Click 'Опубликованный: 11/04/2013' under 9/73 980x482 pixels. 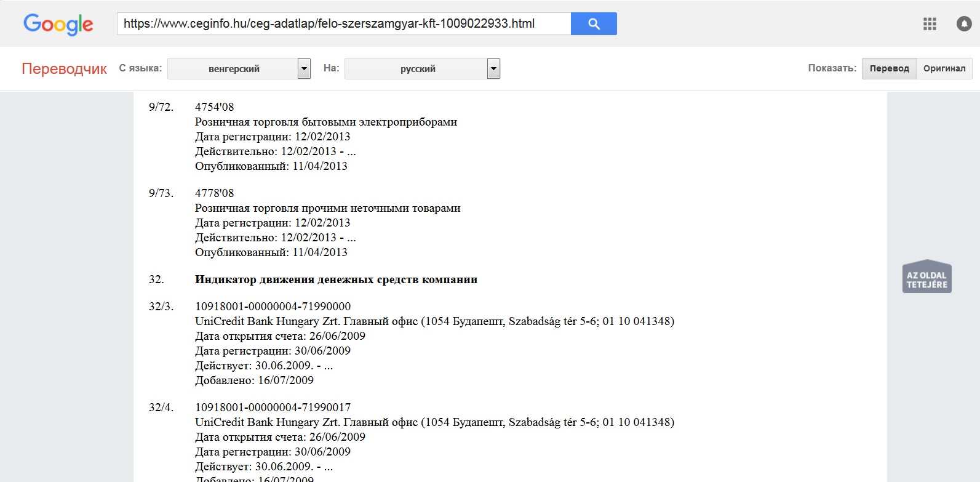point(271,252)
